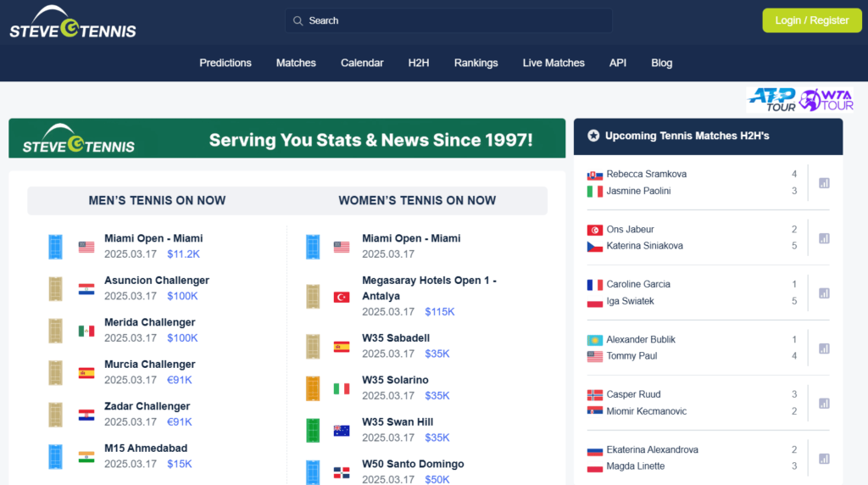This screenshot has width=868, height=485.
Task: Open men's Miami Open - Miami tournament
Action: click(153, 238)
